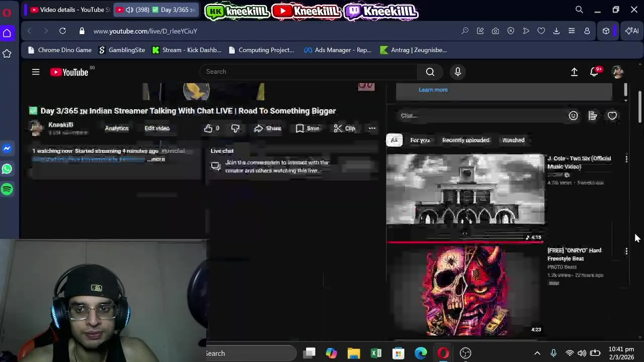
Task: Take a snapshot with camera icon
Action: pos(496,31)
